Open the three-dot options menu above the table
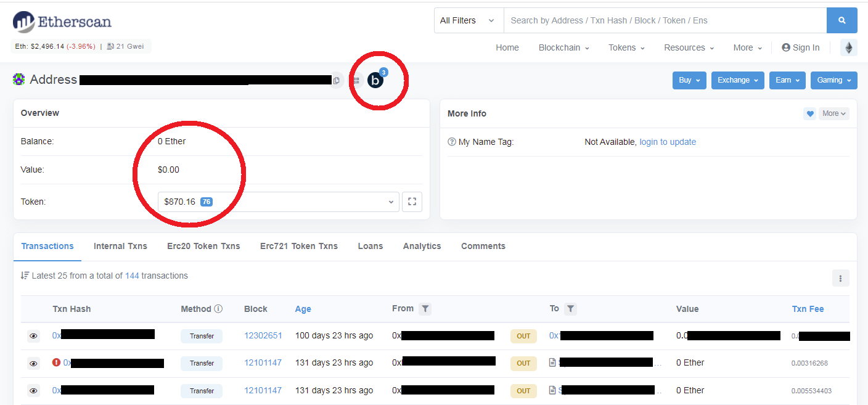The image size is (868, 405). [x=840, y=278]
